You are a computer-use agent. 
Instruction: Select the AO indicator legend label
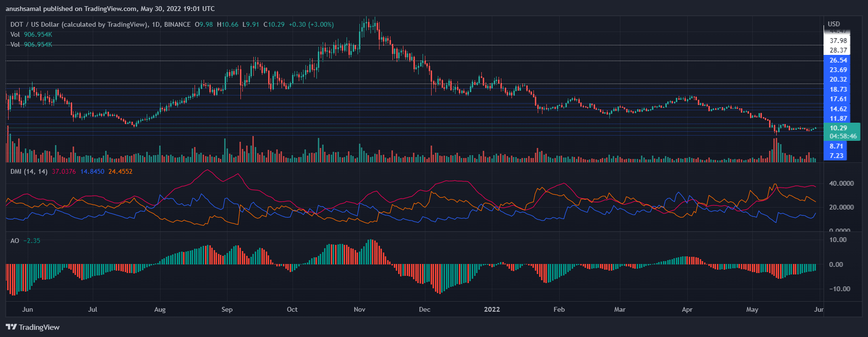coord(15,241)
